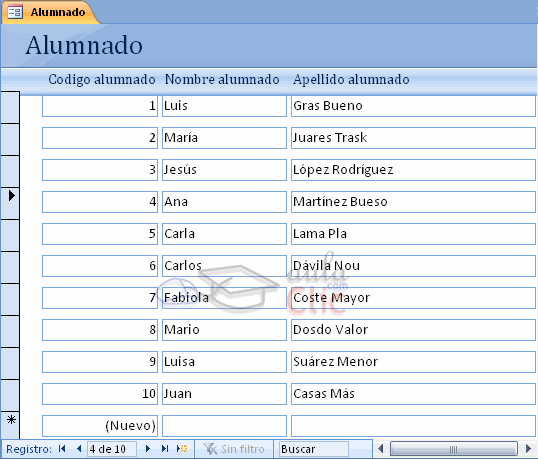Click the 'Registro:' label in navigation bar
The width and height of the screenshot is (538, 459).
tap(29, 449)
